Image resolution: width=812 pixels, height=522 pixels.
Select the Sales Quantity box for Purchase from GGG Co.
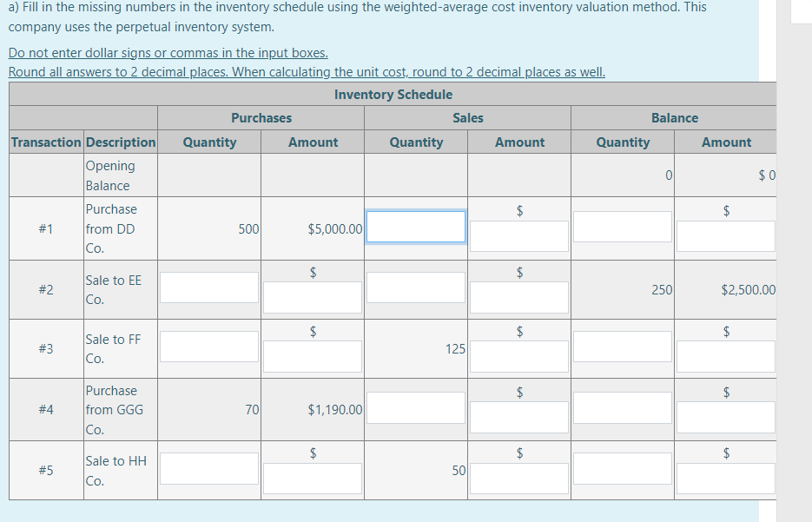pyautogui.click(x=415, y=406)
